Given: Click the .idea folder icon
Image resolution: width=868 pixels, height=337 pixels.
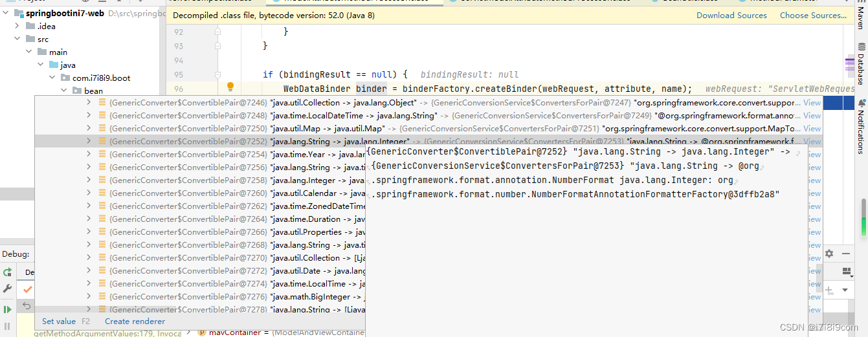Looking at the screenshot, I should tap(30, 27).
